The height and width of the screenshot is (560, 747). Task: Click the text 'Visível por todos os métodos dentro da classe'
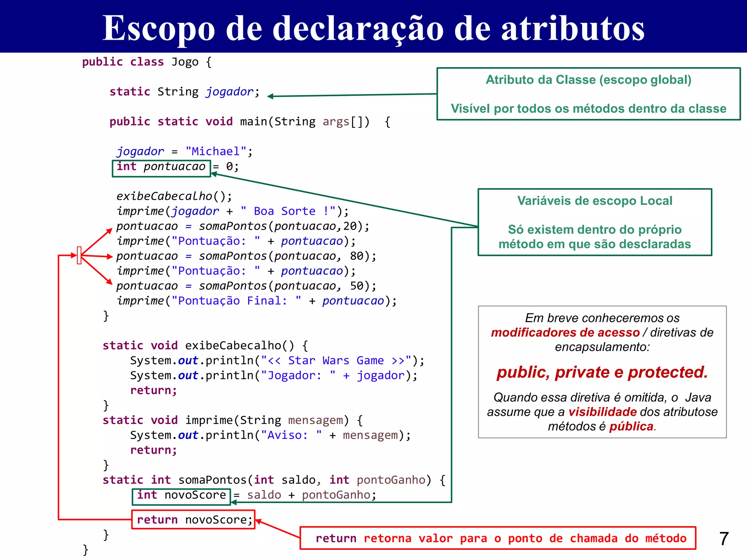pyautogui.click(x=588, y=108)
